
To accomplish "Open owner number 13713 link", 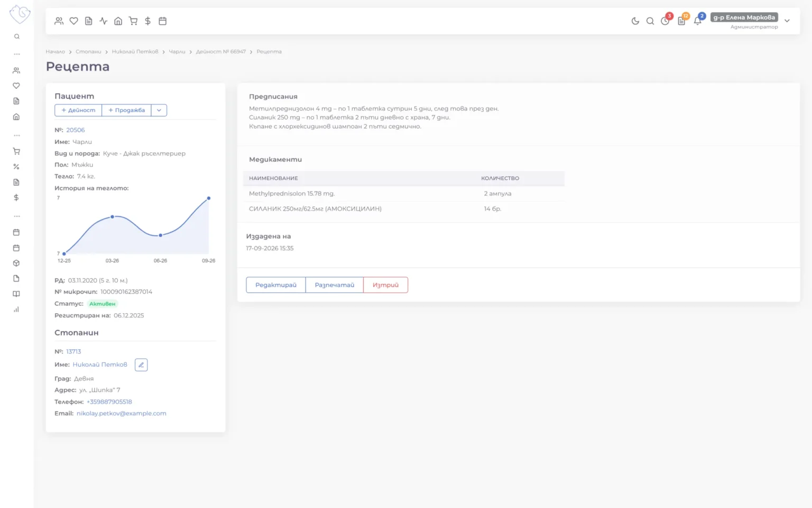I will 73,352.
